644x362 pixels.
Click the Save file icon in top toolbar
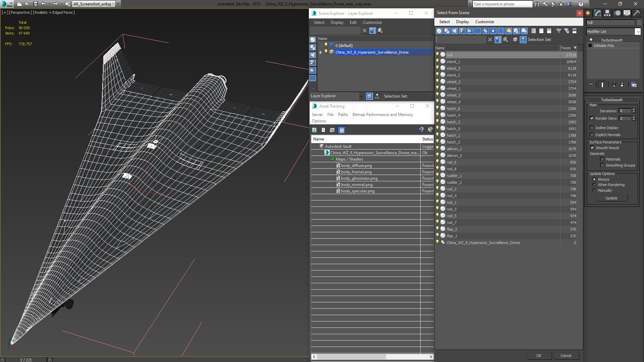[36, 4]
